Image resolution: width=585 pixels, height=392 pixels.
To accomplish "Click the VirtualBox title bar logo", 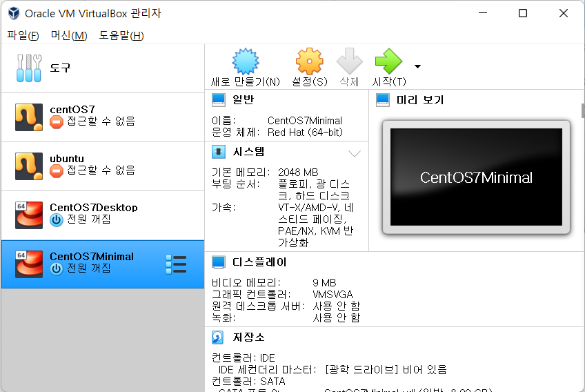I will (14, 13).
